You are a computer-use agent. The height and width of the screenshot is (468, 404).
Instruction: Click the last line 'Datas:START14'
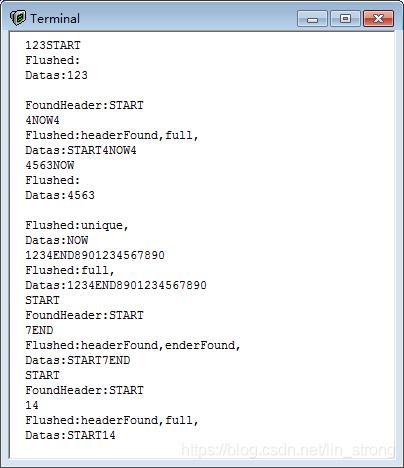tap(70, 435)
